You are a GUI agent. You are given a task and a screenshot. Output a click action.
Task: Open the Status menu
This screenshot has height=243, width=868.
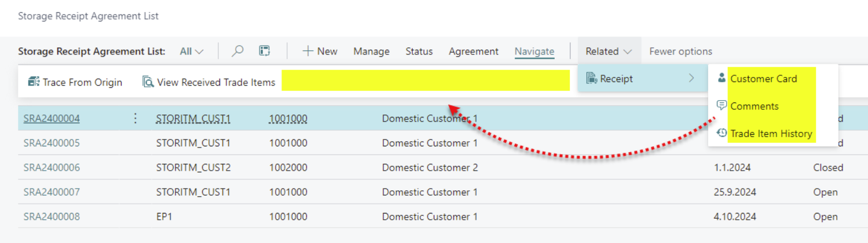tap(419, 51)
